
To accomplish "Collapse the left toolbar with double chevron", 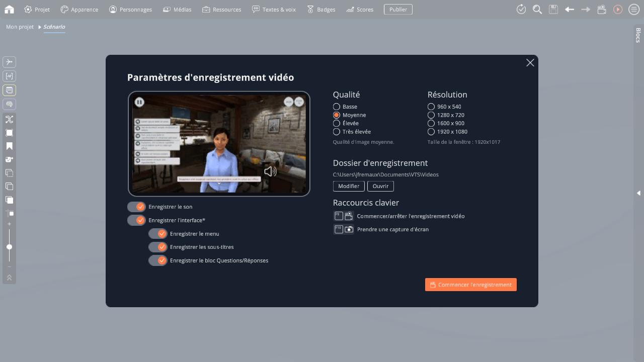I will pos(9,278).
